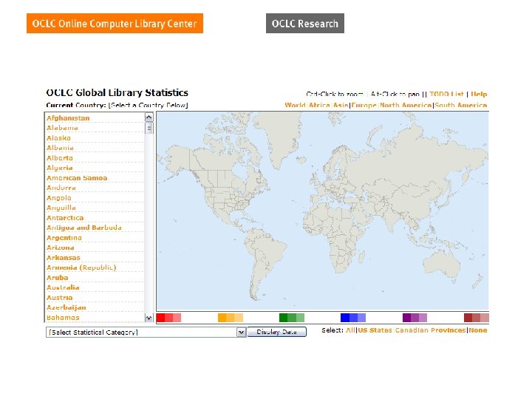Select Angola in the country list

click(59, 198)
